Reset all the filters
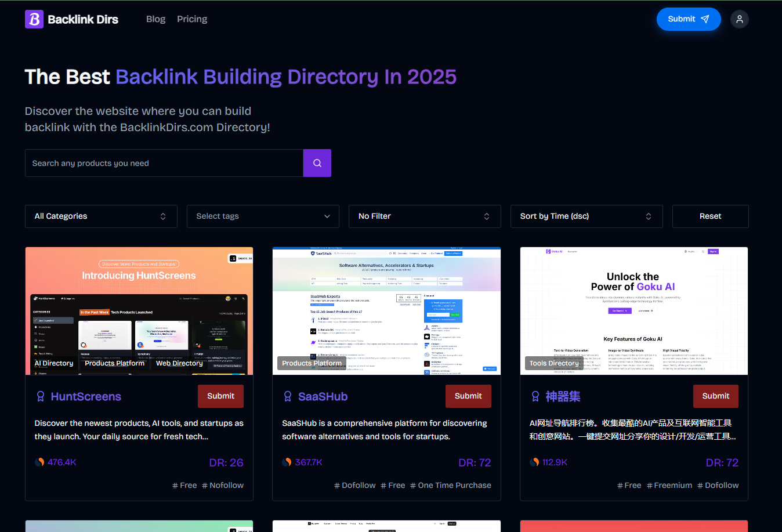 pos(710,216)
